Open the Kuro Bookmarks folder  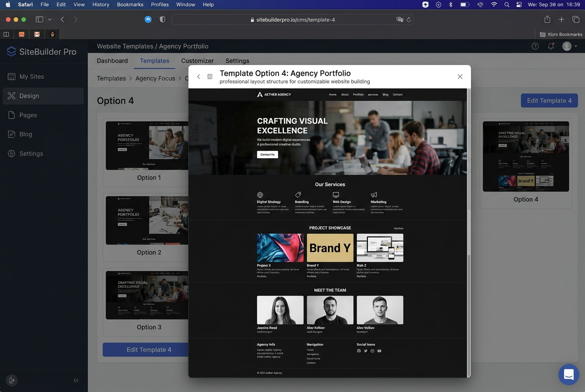561,34
